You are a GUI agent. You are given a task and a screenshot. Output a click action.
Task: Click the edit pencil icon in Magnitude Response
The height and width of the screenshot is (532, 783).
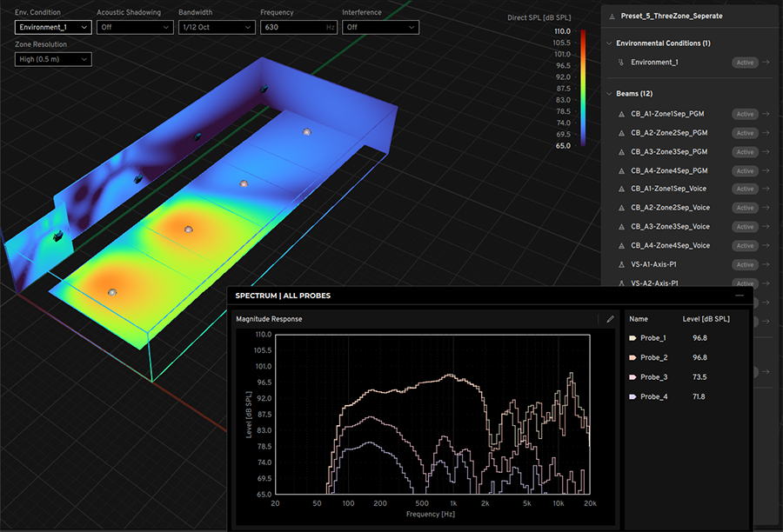click(610, 319)
